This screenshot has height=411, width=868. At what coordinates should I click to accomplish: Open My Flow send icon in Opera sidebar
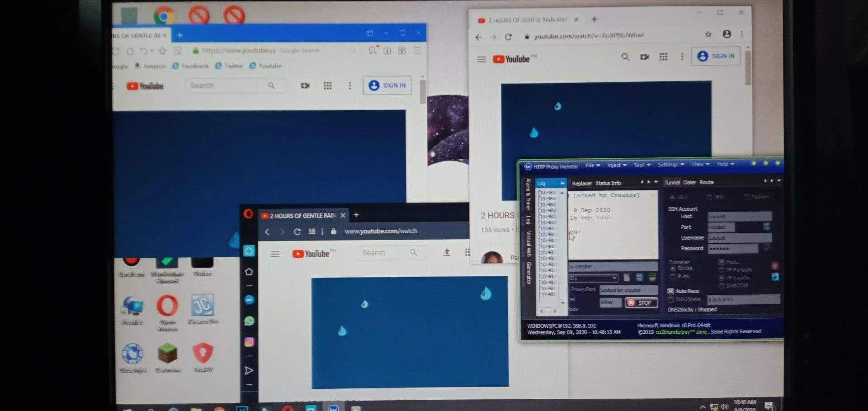coord(249,371)
